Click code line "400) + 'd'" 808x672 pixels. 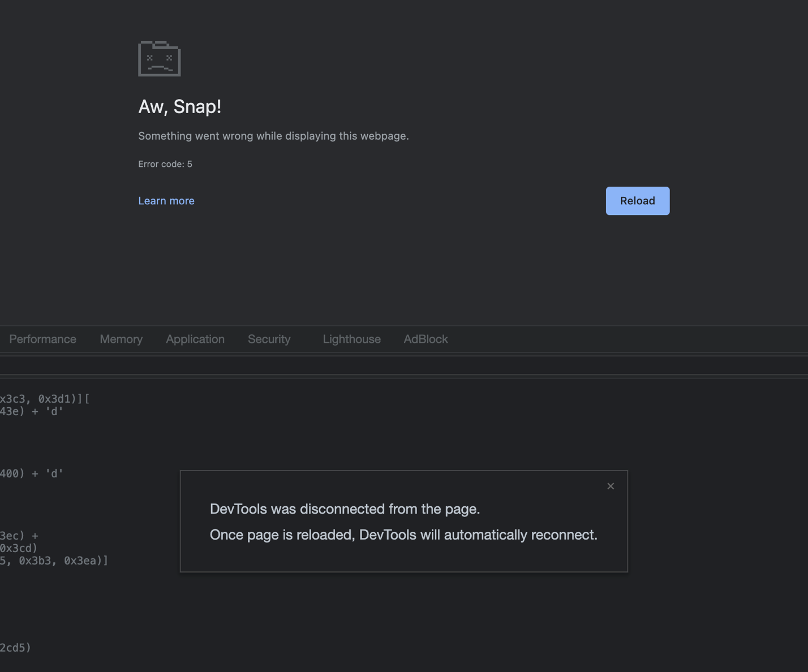pos(32,473)
